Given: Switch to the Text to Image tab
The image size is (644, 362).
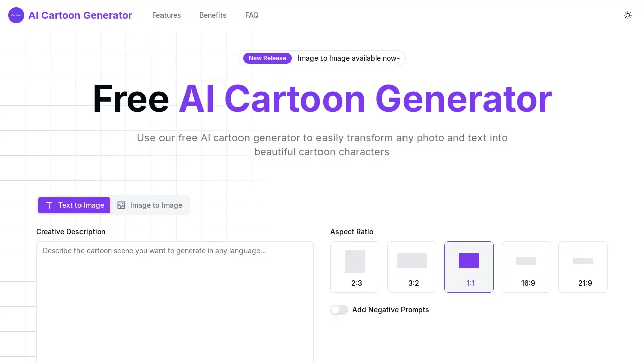Looking at the screenshot, I should [74, 205].
